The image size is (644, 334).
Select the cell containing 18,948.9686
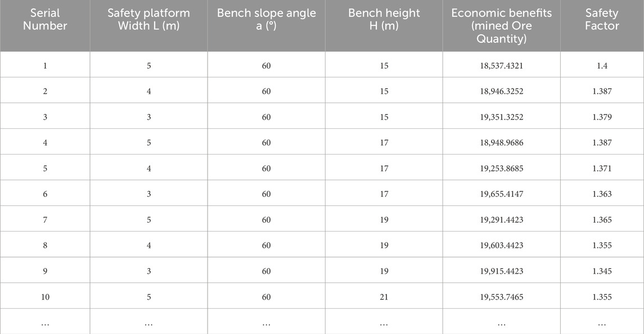click(501, 143)
